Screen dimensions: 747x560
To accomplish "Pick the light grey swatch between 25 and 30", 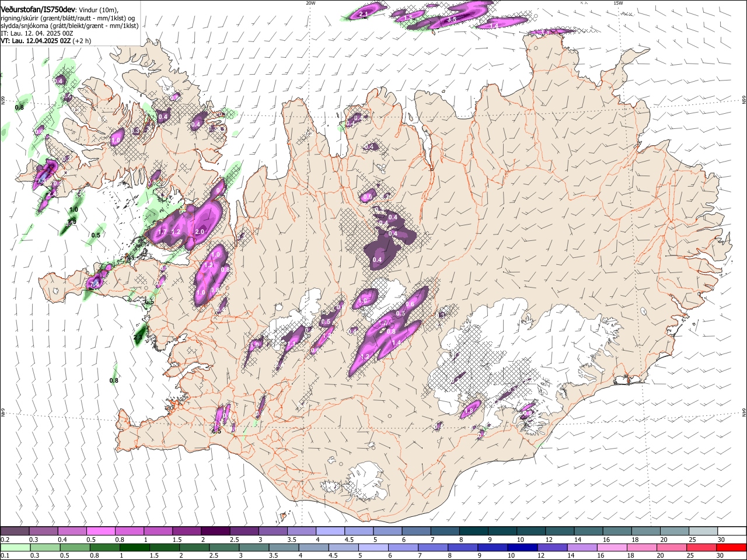I will click(x=703, y=531).
